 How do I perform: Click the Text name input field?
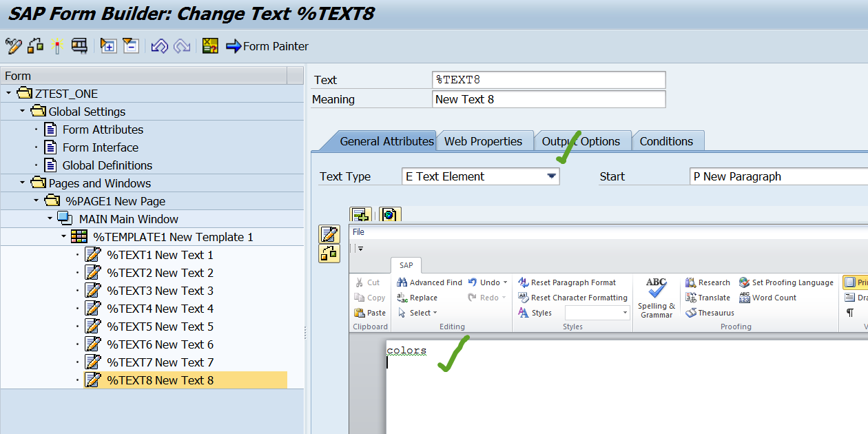(x=549, y=80)
